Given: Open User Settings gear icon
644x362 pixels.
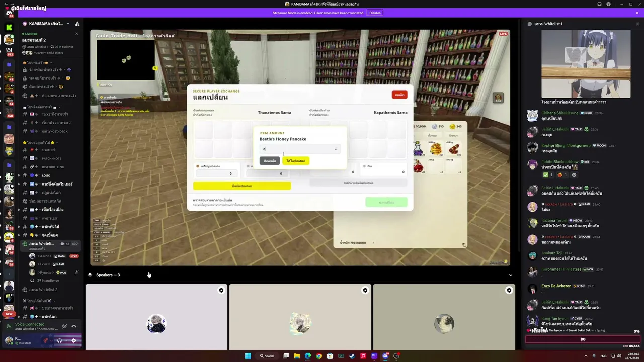Looking at the screenshot, I should pos(73,340).
